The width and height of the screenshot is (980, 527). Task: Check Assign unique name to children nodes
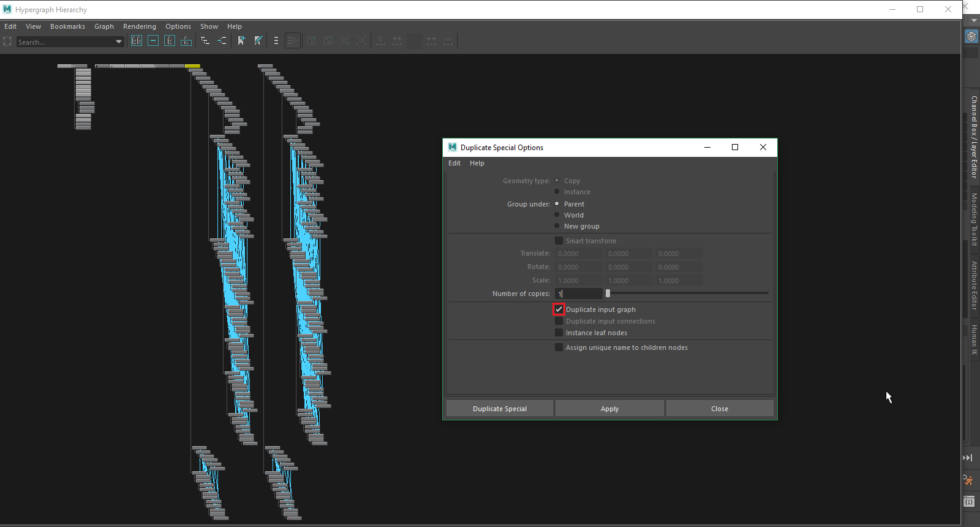click(x=559, y=347)
